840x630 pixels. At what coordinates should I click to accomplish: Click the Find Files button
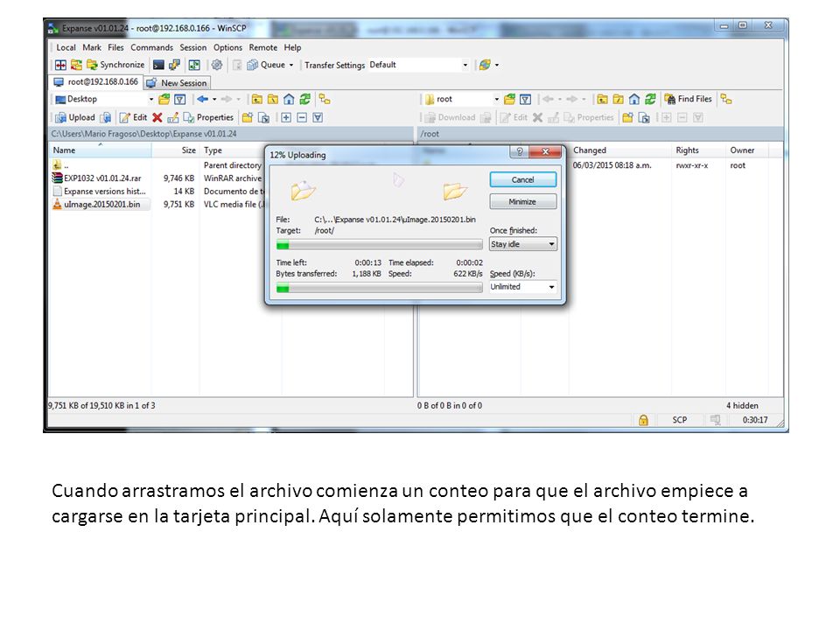tap(689, 99)
